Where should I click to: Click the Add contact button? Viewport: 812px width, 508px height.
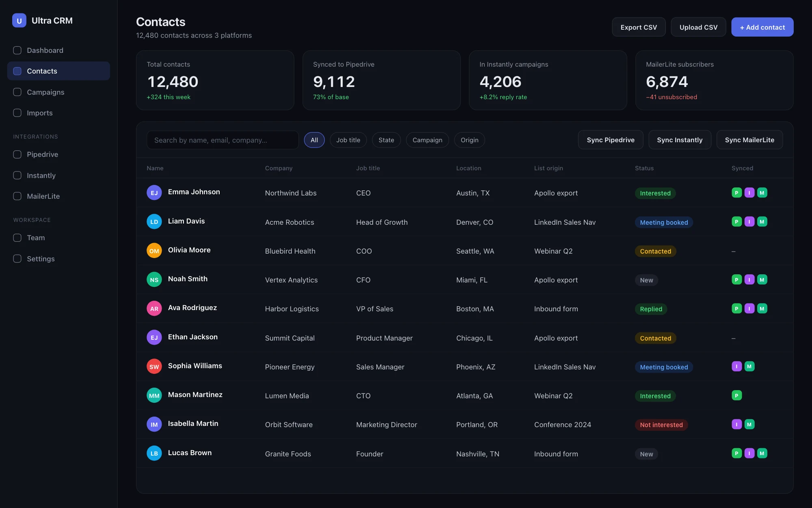click(x=762, y=27)
